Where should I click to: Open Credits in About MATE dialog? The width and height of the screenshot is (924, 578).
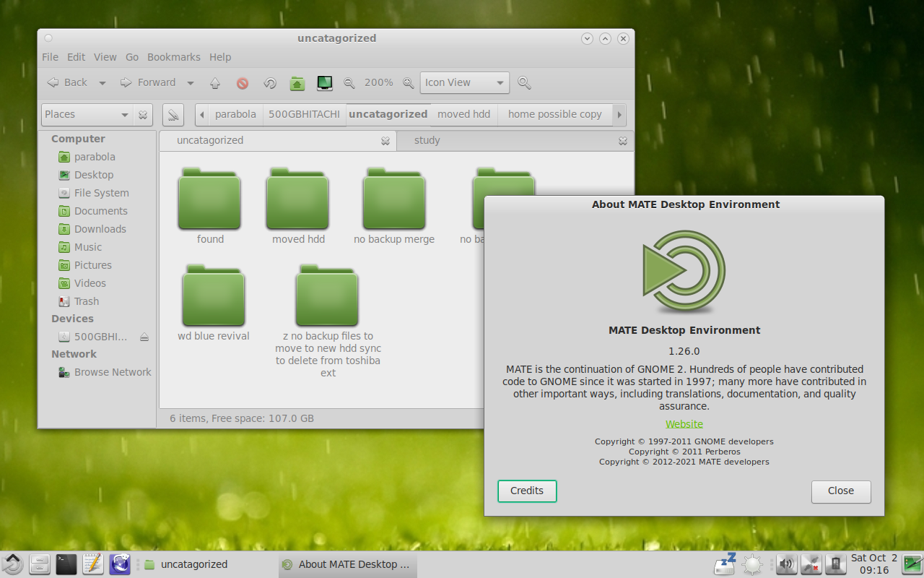(x=527, y=491)
